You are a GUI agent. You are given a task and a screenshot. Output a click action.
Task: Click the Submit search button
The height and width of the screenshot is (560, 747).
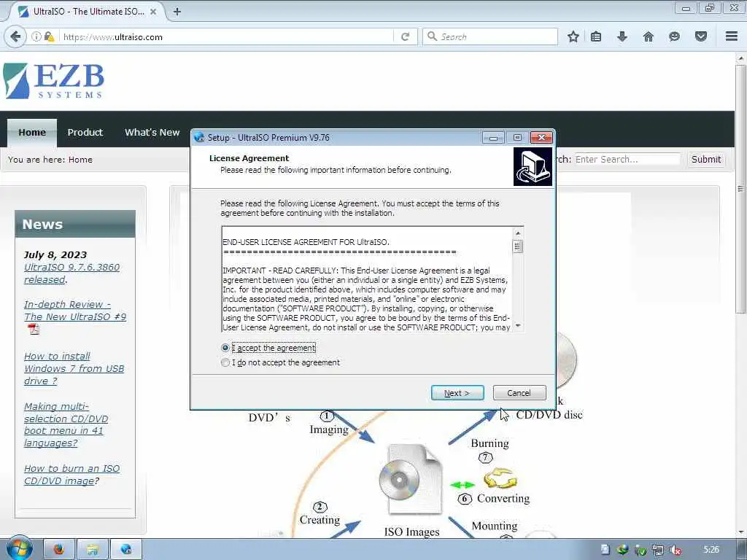(706, 160)
